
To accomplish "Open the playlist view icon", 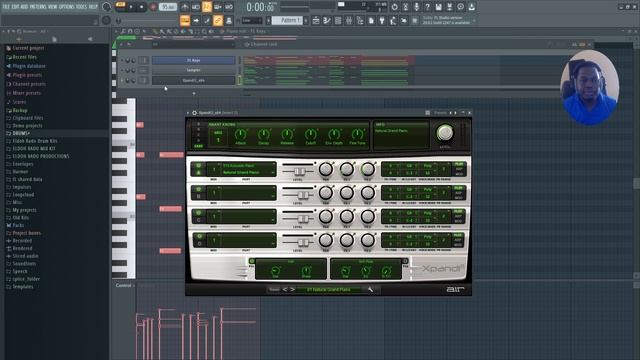I will click(x=316, y=20).
